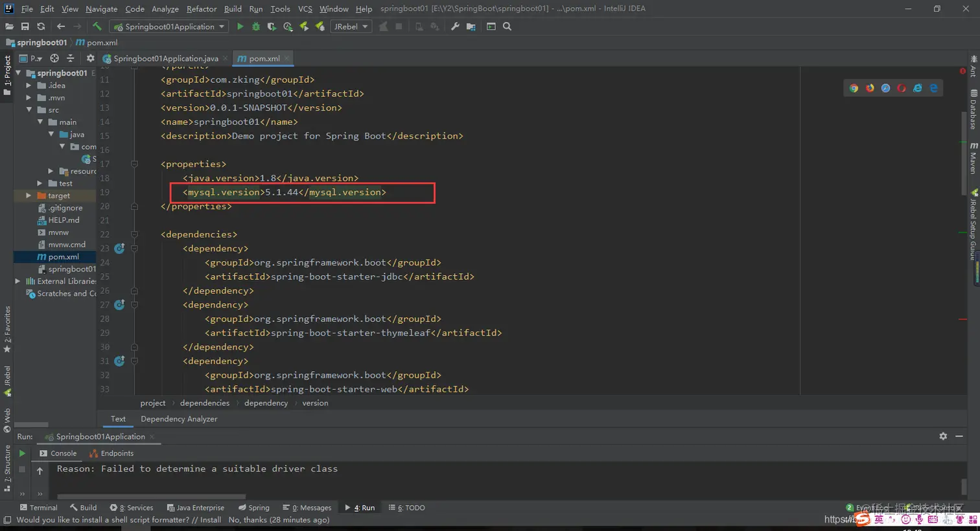Open in Edge browser icon
The width and height of the screenshot is (980, 531).
(934, 88)
